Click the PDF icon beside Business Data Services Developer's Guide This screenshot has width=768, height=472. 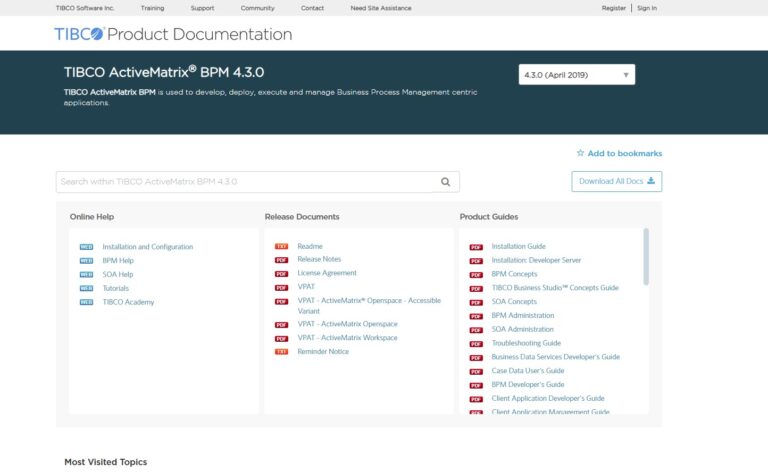tap(476, 358)
